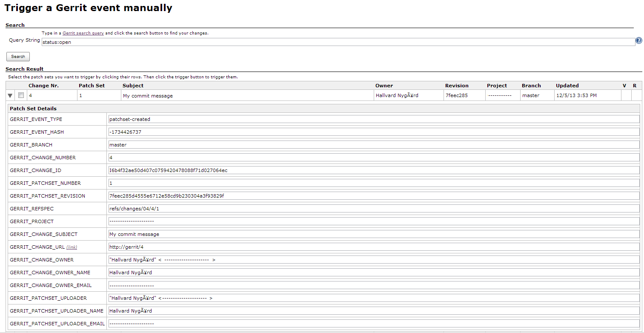
Task: Focus the GERRIT_CHANGE_NUMBER field
Action: point(374,158)
